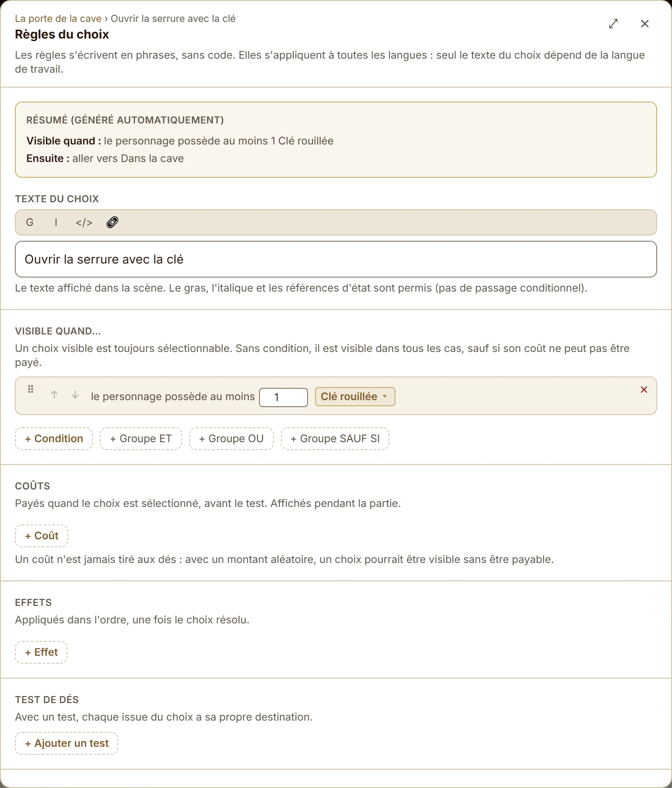This screenshot has height=788, width=672.
Task: Move the condition down with the arrow
Action: tap(75, 395)
